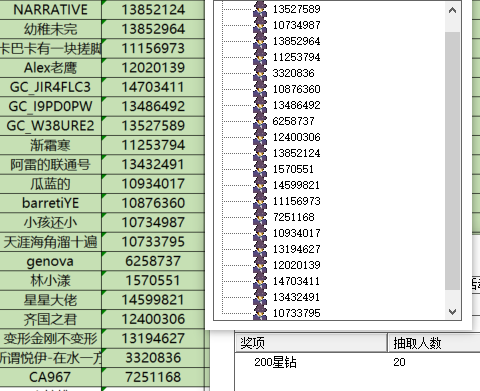
Task: Select spreadsheet cell CA967
Action: pyautogui.click(x=51, y=377)
